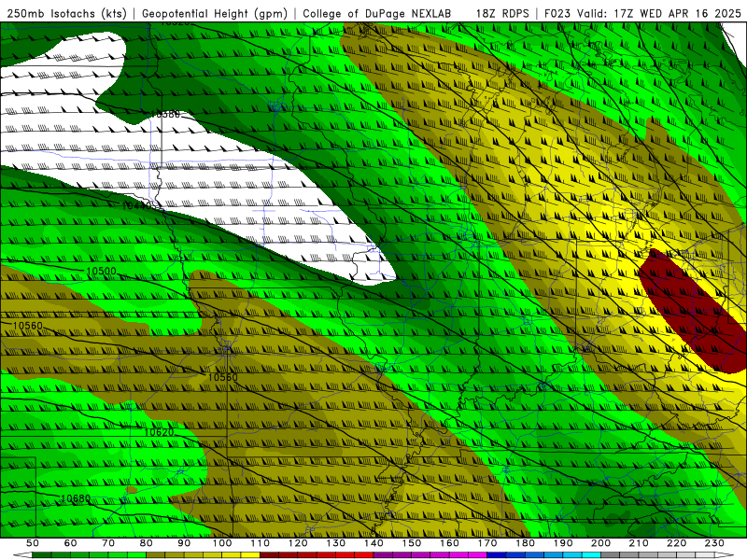Click the 110 colorbar tick label
This screenshot has height=560, width=747.
tap(261, 543)
